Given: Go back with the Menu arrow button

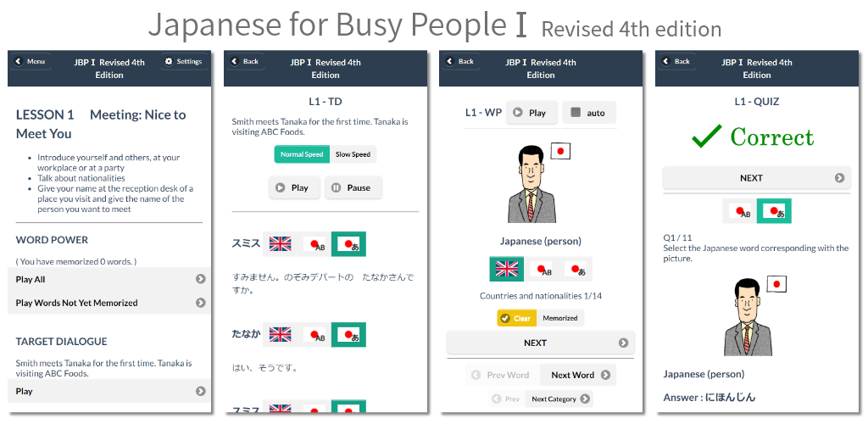Looking at the screenshot, I should [31, 61].
